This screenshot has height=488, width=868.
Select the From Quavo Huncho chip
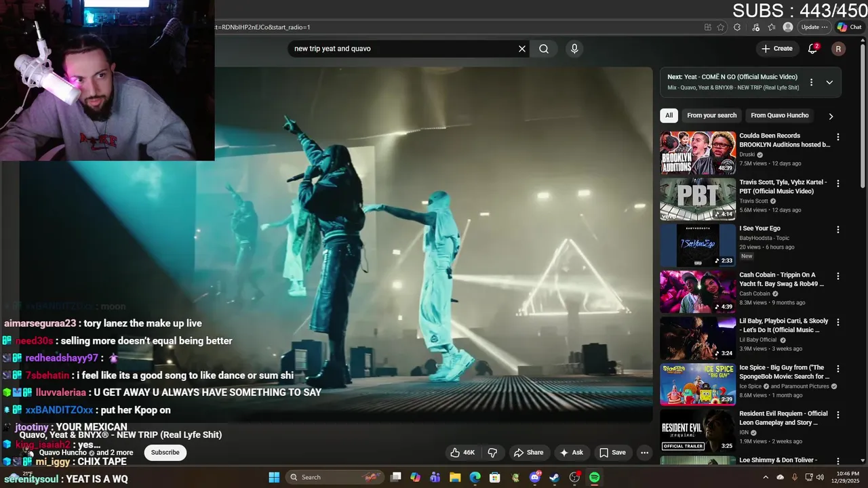click(x=779, y=115)
